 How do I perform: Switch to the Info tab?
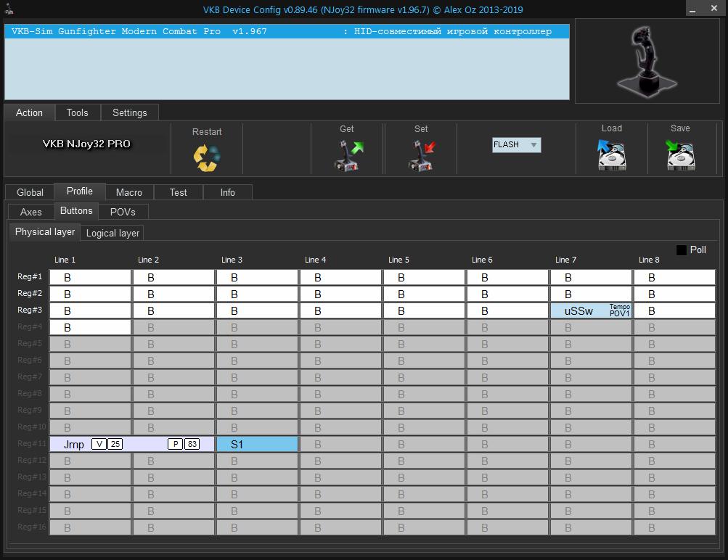[227, 192]
